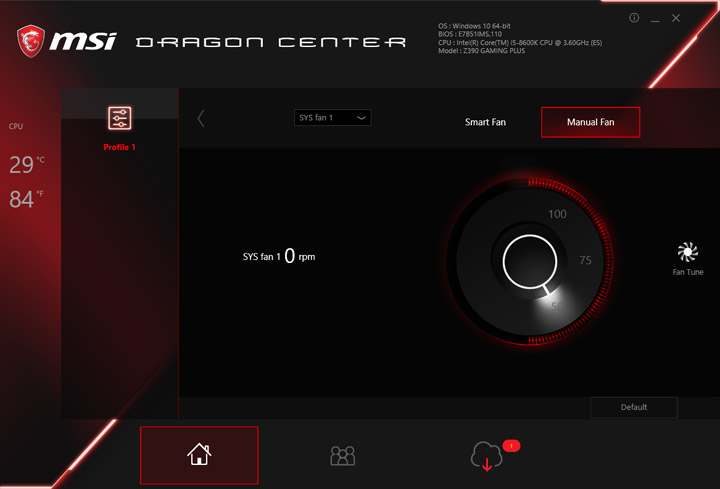This screenshot has height=489, width=720.
Task: Click the SYS fan 1 0 rpm readout
Action: click(x=279, y=256)
